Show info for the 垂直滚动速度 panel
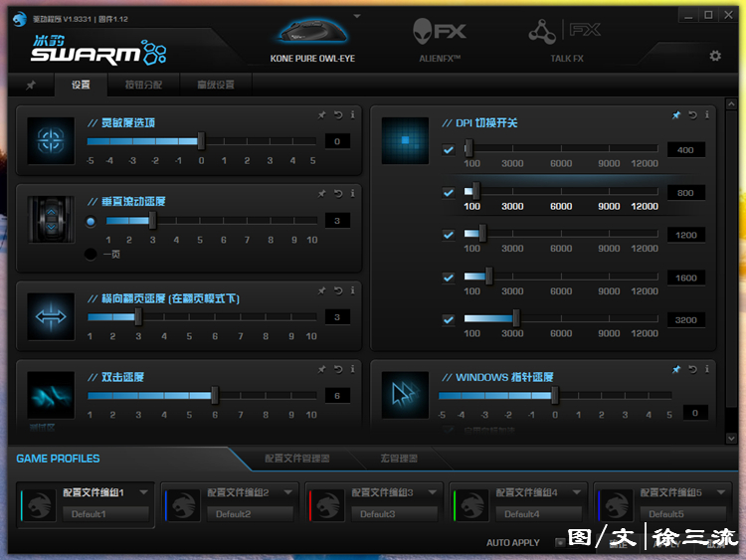This screenshot has width=746, height=560. pyautogui.click(x=352, y=194)
